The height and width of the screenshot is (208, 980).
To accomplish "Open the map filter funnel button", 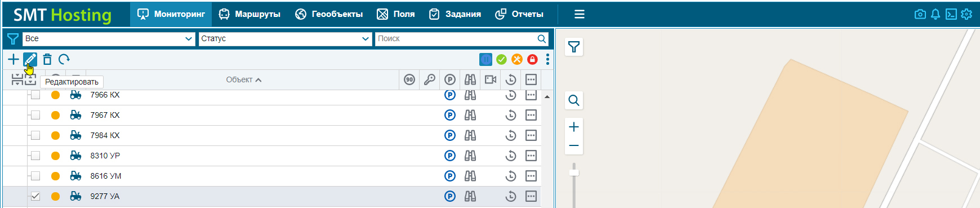I will (574, 47).
